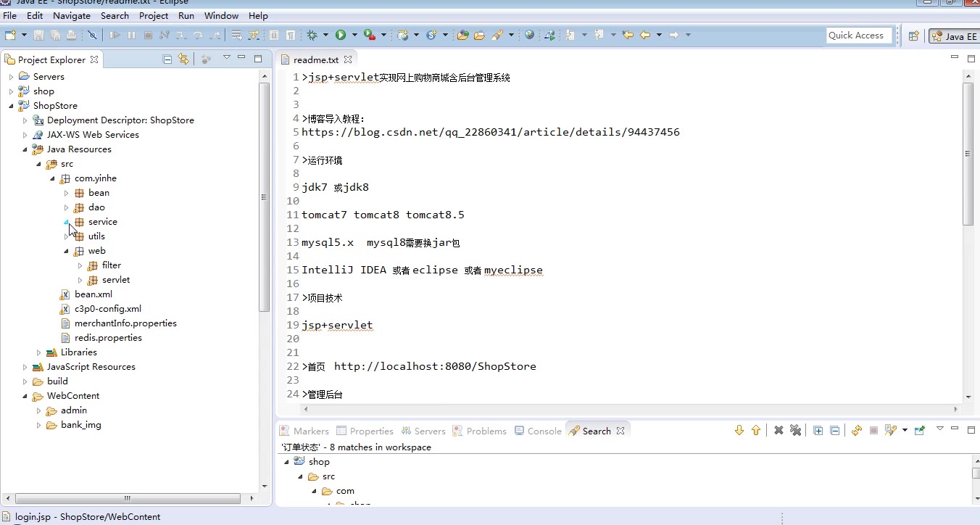Viewport: 980px width, 525px height.
Task: Toggle Link with Editor in Project Explorer
Action: tap(183, 59)
